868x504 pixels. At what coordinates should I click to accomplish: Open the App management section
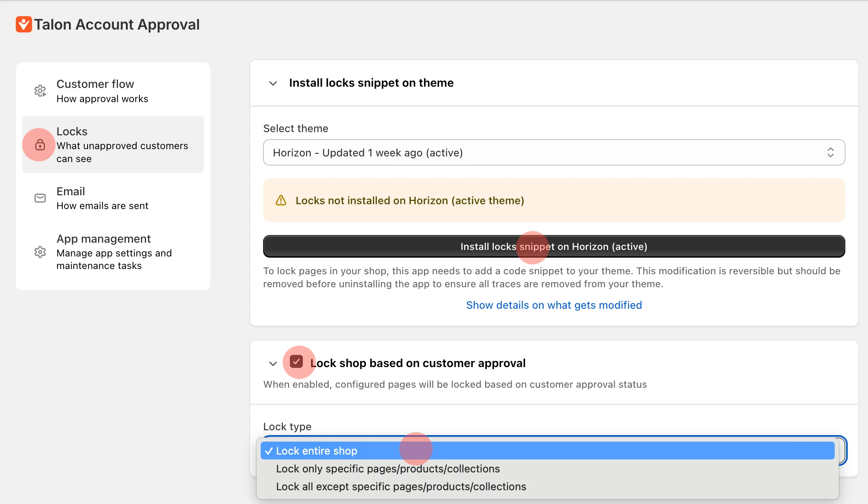[x=104, y=252]
